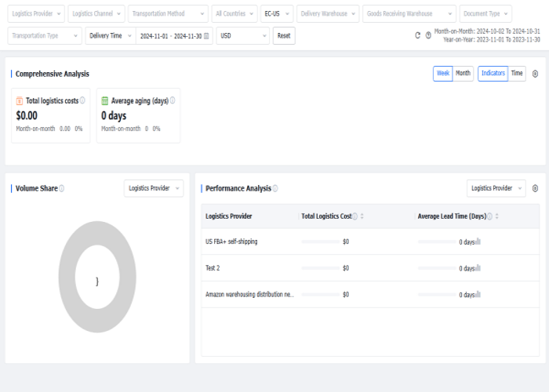The height and width of the screenshot is (392, 549).
Task: Click calendar icon in the date range field
Action: pyautogui.click(x=206, y=36)
